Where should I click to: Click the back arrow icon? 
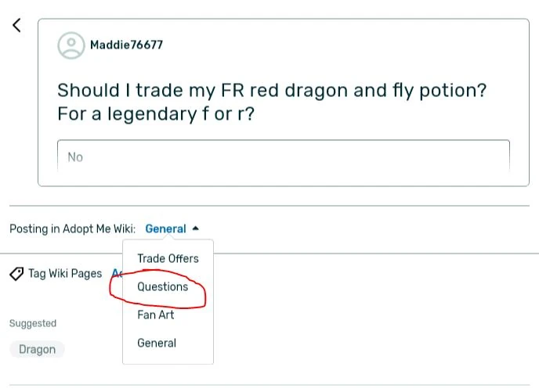pos(17,25)
